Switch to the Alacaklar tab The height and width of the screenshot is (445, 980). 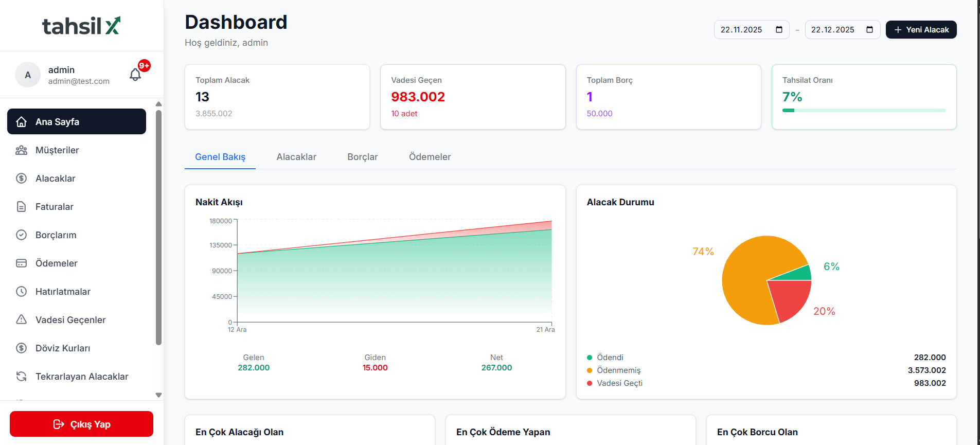(296, 157)
